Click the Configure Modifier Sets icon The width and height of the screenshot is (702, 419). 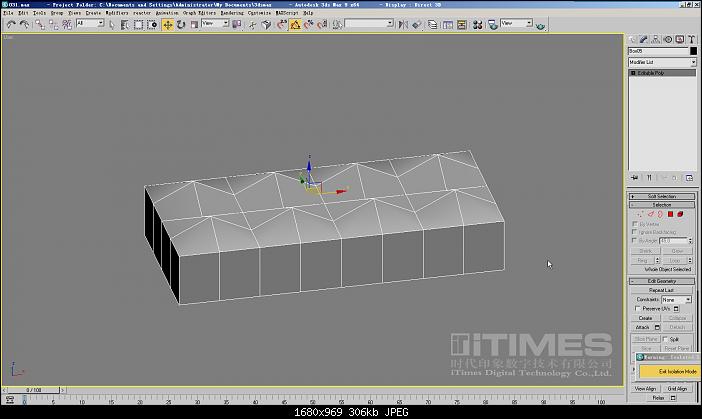tap(689, 178)
